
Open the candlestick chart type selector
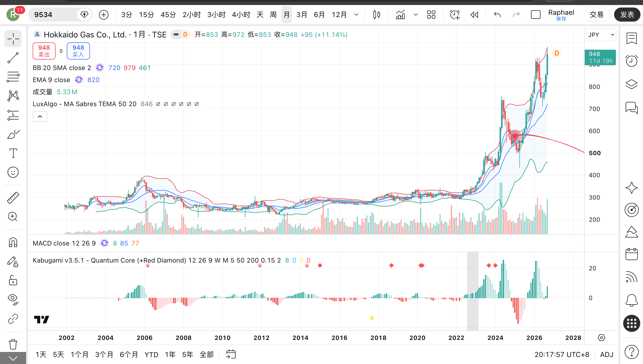(377, 15)
